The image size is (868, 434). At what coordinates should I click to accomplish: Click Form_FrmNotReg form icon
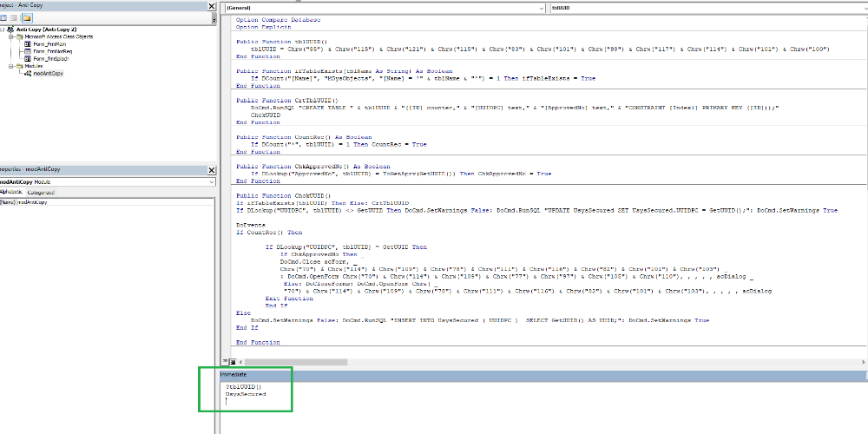tap(29, 51)
